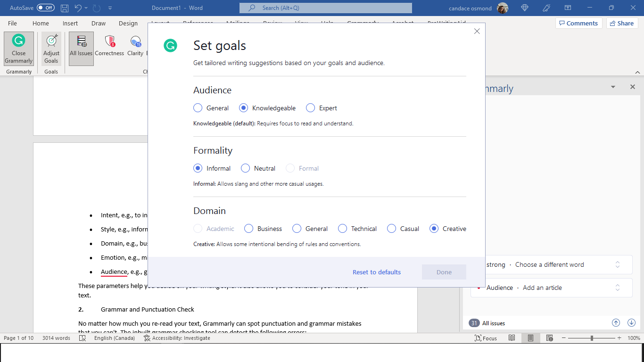Open the Home tab

(x=41, y=23)
